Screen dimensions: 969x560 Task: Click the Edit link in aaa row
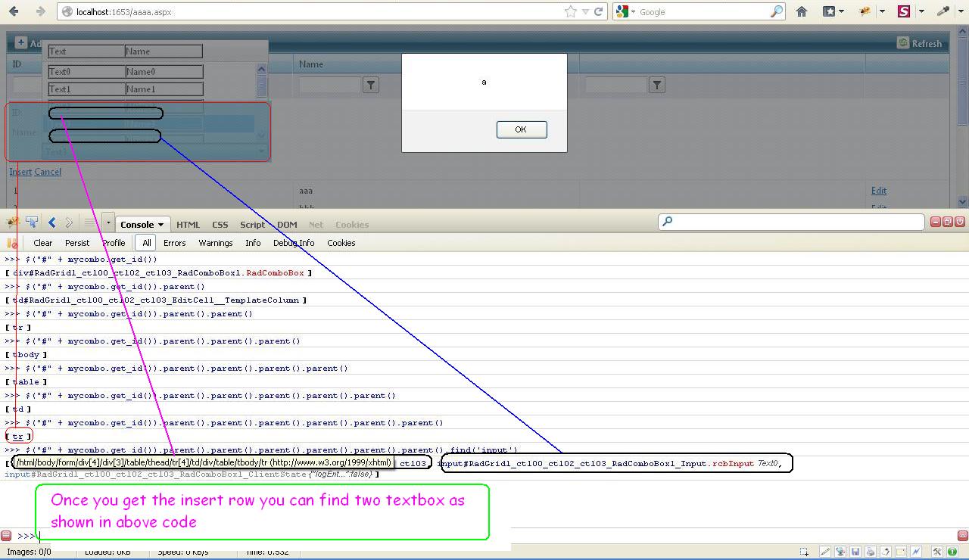pyautogui.click(x=878, y=191)
